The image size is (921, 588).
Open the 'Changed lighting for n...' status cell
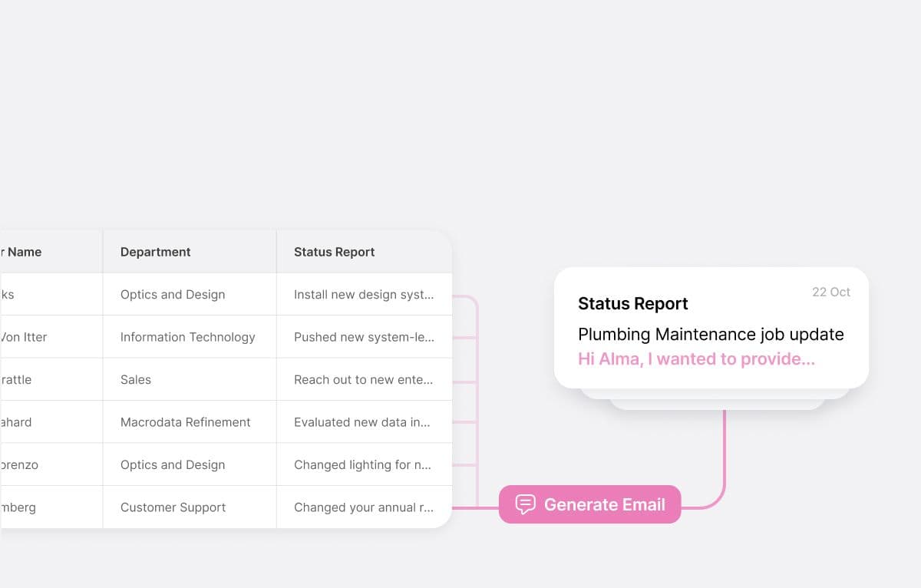(x=363, y=465)
